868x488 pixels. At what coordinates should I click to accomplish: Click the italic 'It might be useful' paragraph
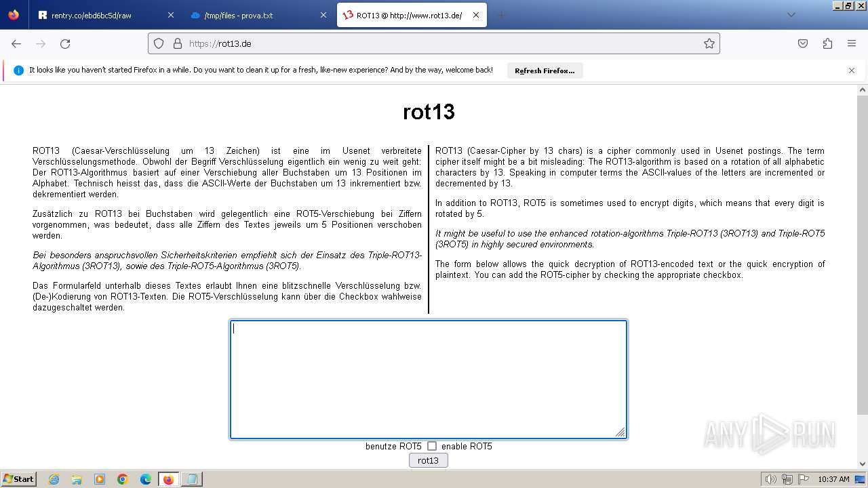click(630, 239)
